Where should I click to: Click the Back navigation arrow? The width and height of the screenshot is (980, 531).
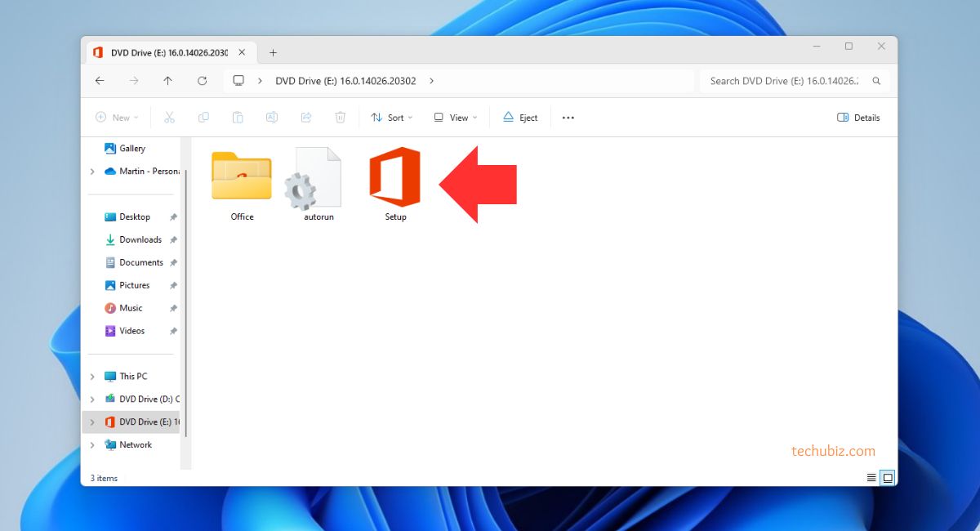[100, 81]
